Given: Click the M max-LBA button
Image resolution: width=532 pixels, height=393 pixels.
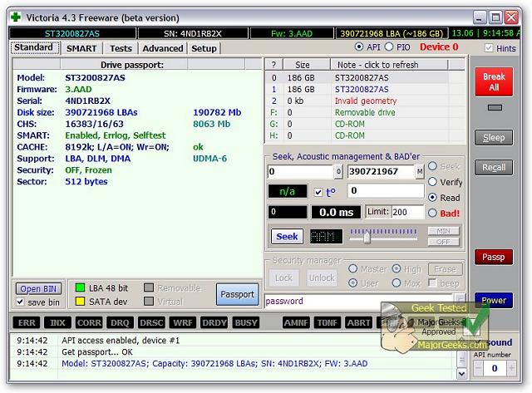Looking at the screenshot, I should click(420, 172).
